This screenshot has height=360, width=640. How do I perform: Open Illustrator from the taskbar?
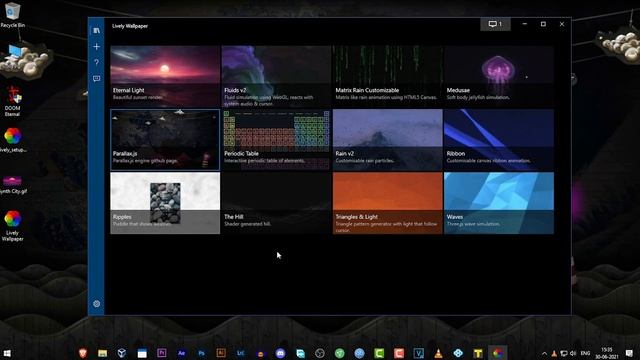click(x=221, y=353)
